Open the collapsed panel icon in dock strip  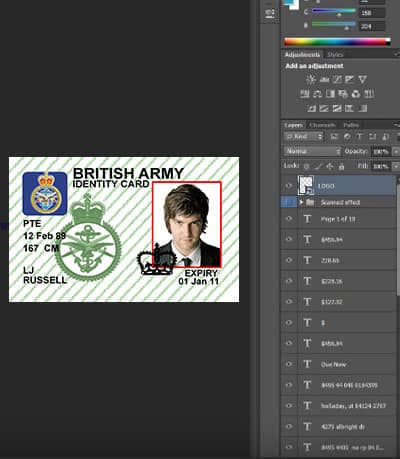[x=270, y=14]
